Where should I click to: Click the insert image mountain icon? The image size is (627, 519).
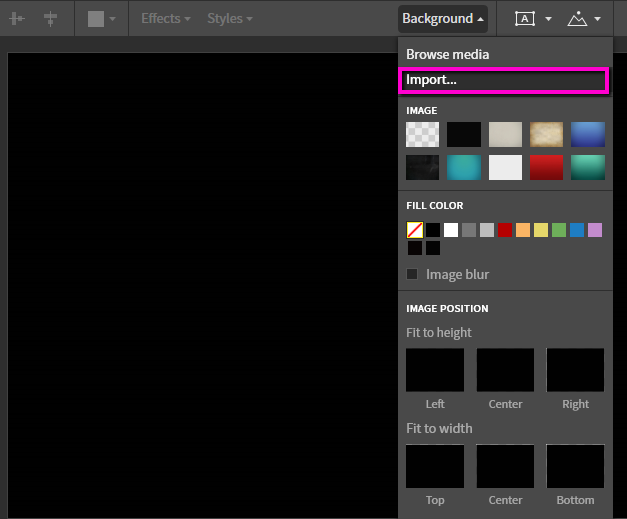pyautogui.click(x=577, y=19)
